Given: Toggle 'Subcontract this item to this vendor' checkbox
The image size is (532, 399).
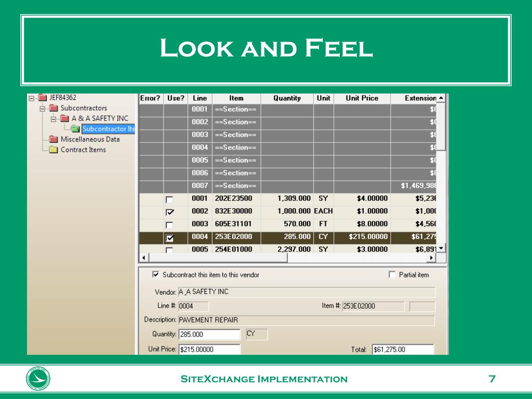Looking at the screenshot, I should point(155,274).
